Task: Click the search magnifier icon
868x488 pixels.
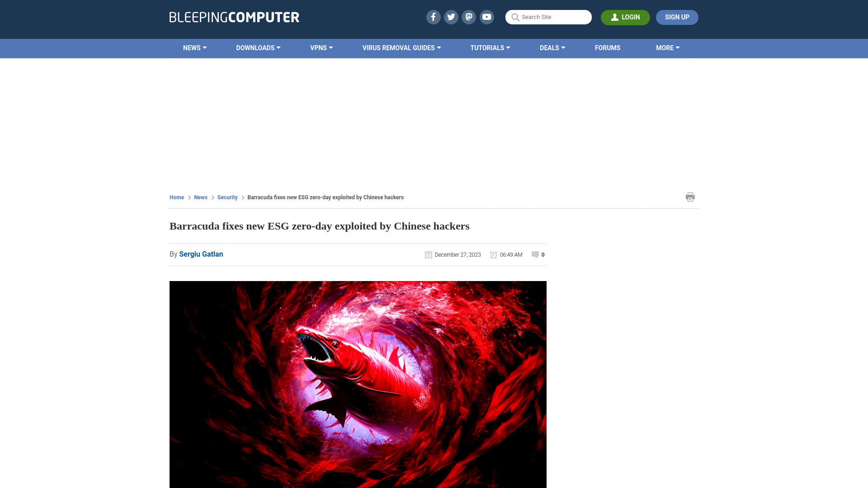Action: [515, 17]
